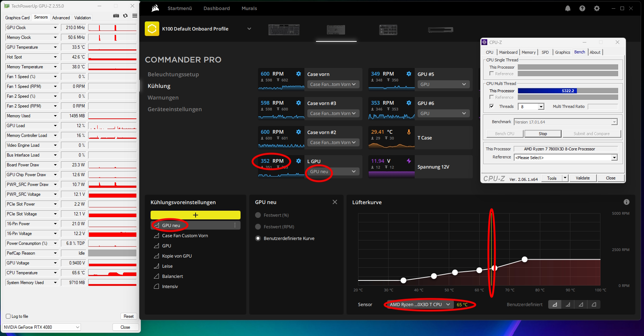Select the keyboard device thumbnail
Viewport: 644px width, 336px height.
[x=284, y=30]
